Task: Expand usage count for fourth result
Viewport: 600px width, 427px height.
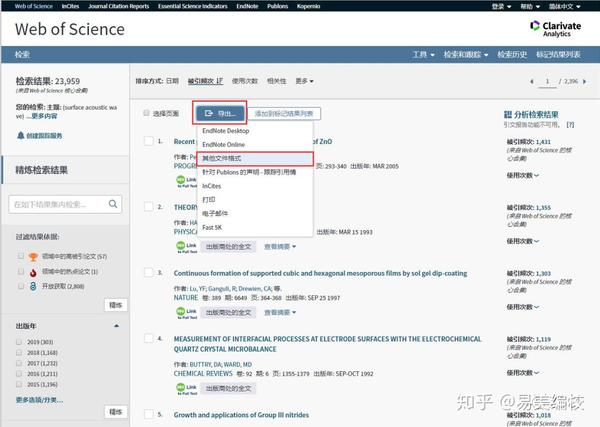Action: tap(523, 373)
